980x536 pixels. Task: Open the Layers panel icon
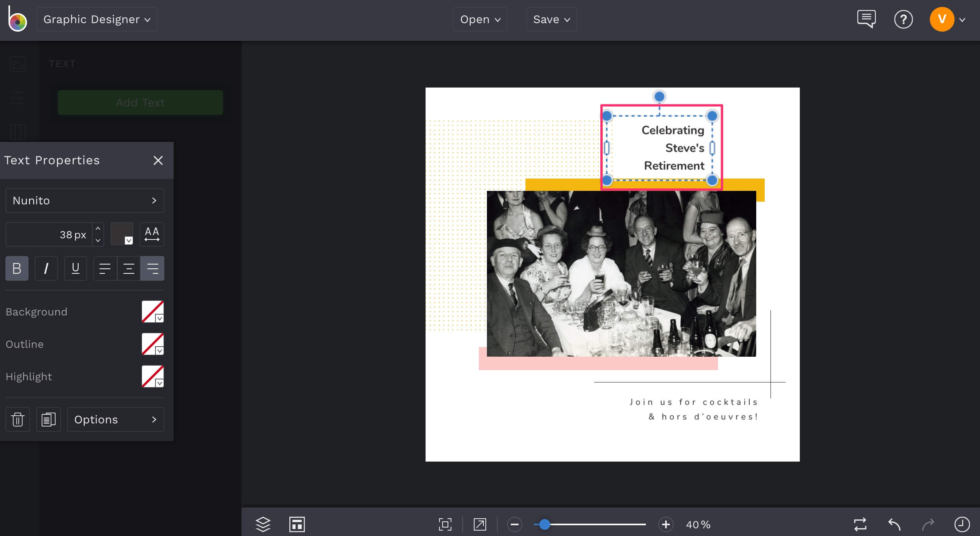262,524
